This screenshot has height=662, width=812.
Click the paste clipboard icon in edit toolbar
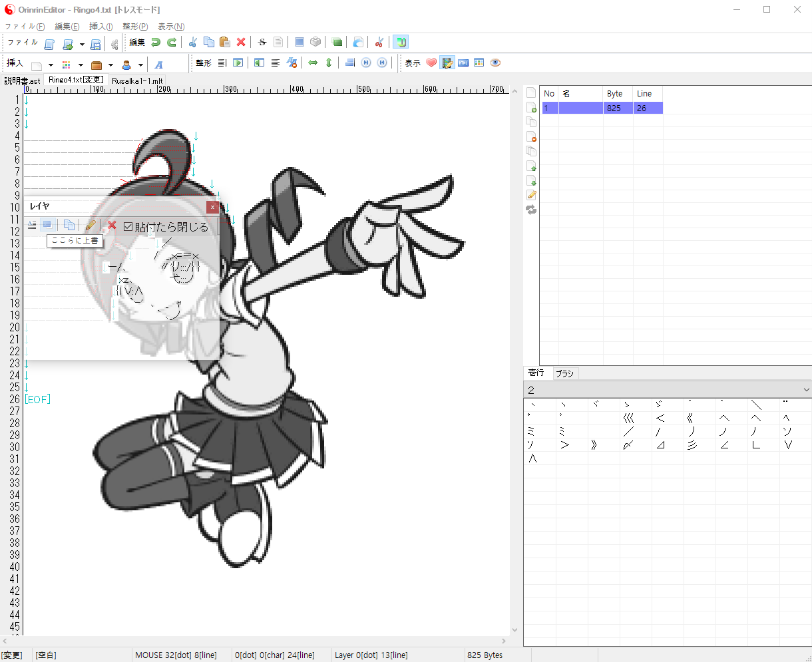[x=225, y=42]
